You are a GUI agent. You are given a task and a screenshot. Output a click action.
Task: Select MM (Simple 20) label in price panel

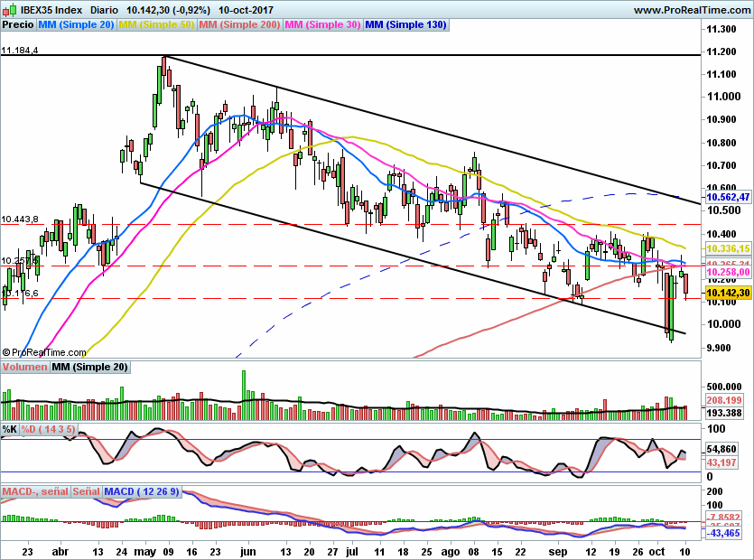coord(76,24)
